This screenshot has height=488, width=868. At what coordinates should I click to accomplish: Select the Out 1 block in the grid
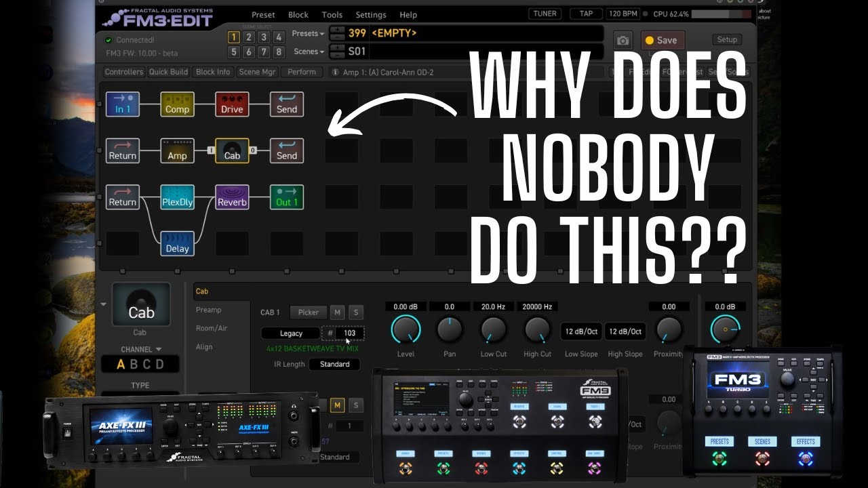pos(287,197)
